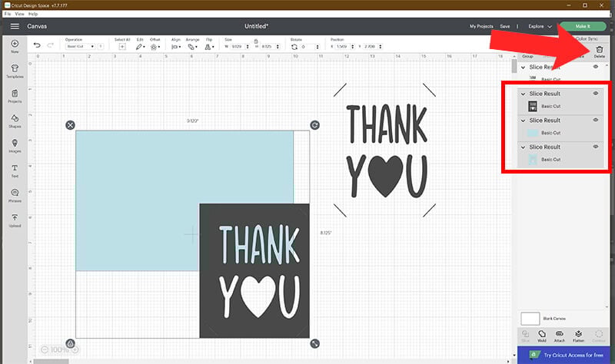This screenshot has height=364, width=615.
Task: Open the Arrange dropdown
Action: [192, 47]
